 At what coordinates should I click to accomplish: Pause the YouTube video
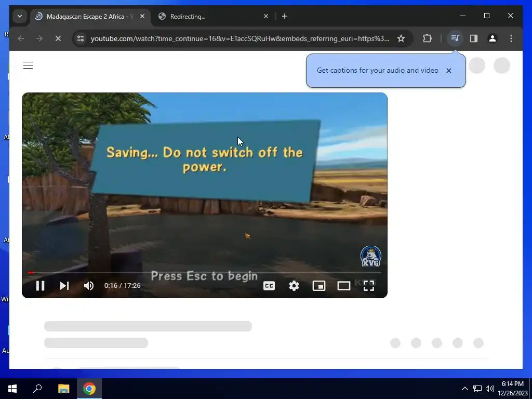click(x=41, y=286)
